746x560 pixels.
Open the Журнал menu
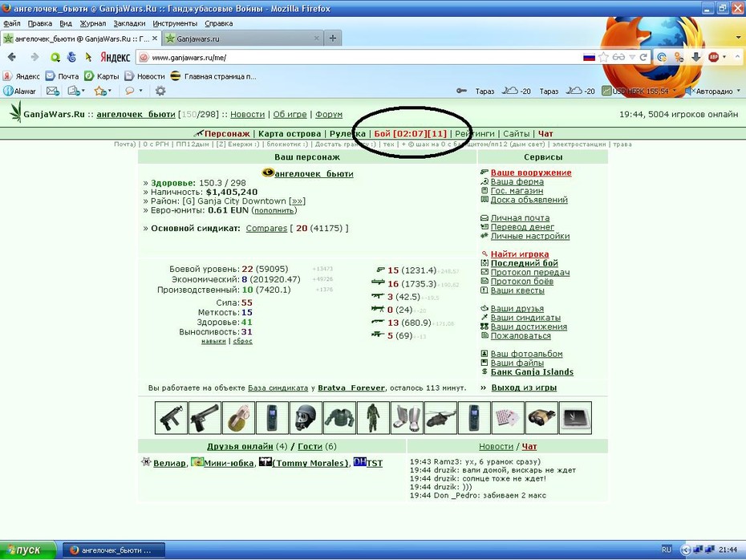[93, 23]
